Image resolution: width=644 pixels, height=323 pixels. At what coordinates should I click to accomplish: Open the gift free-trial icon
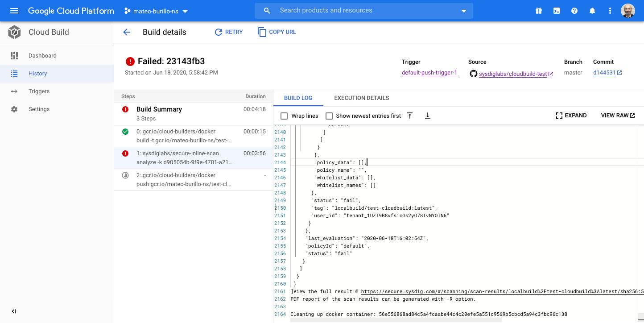(x=539, y=11)
